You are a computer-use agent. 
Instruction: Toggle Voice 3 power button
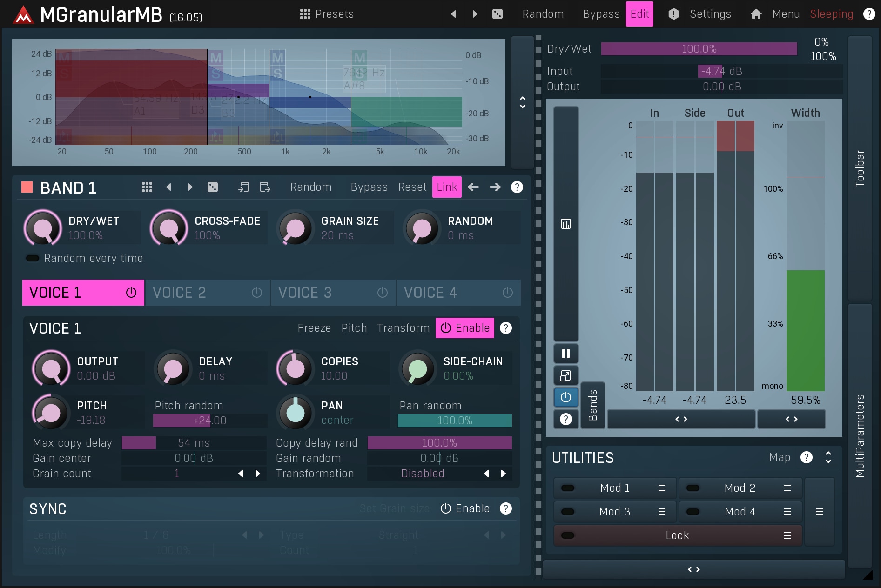tap(383, 293)
